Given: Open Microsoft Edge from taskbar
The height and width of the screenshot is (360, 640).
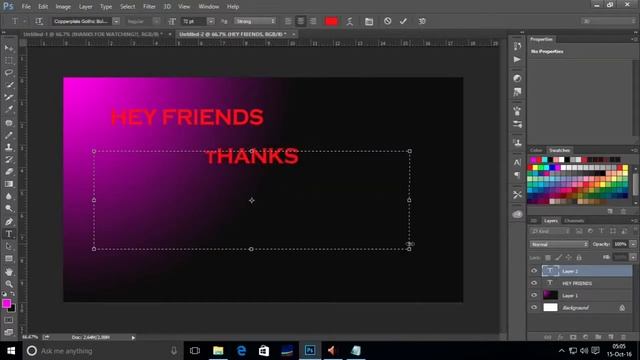Looking at the screenshot, I should click(x=241, y=351).
